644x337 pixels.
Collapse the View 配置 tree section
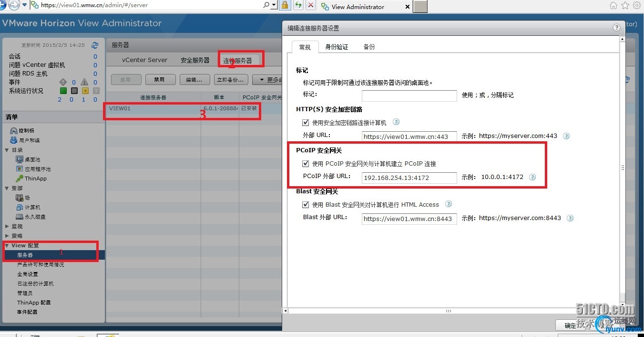tap(7, 245)
